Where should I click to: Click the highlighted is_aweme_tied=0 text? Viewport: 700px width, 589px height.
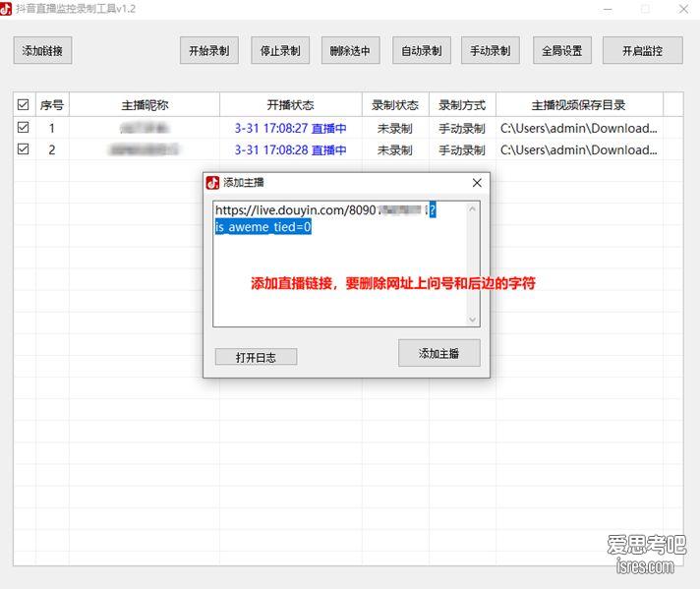coord(262,227)
